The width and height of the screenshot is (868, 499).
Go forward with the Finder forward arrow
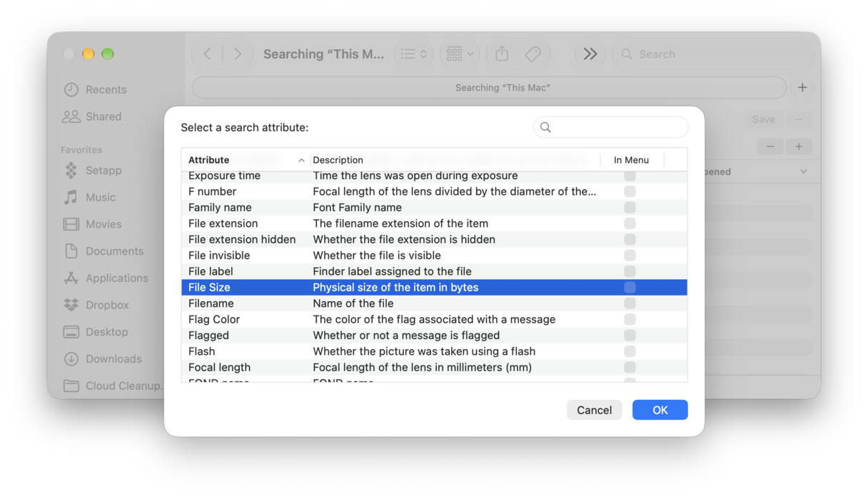click(238, 54)
